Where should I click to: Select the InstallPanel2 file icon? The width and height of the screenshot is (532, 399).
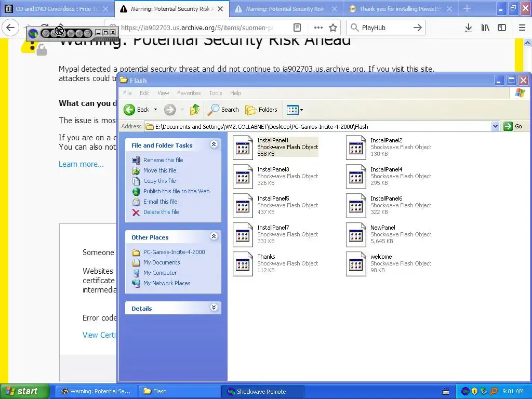[356, 148]
